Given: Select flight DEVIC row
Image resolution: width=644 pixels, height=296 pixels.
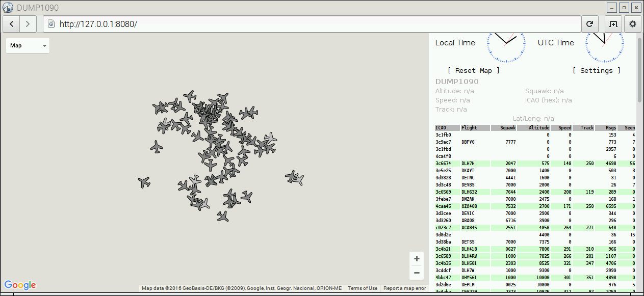Looking at the screenshot, I should click(535, 213).
